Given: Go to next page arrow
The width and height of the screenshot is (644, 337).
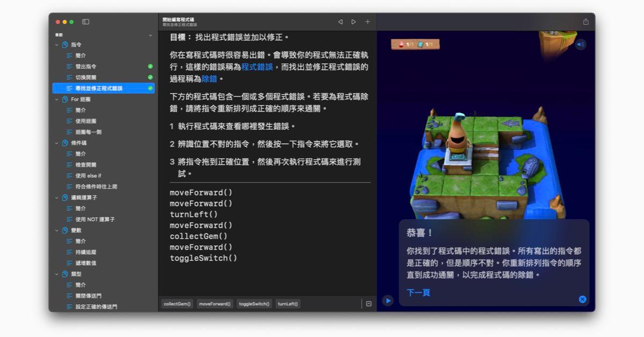Looking at the screenshot, I should click(x=354, y=22).
